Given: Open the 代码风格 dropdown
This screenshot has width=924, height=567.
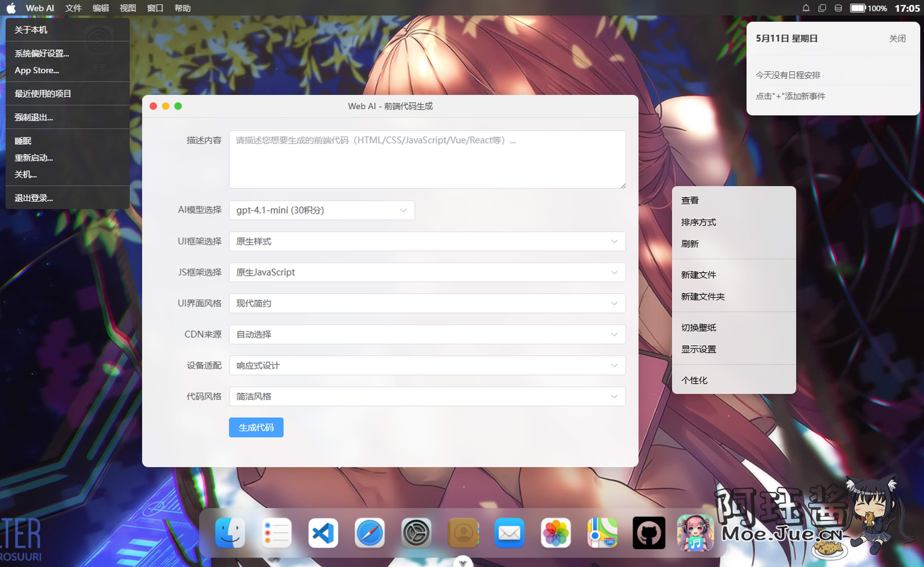Looking at the screenshot, I should [427, 396].
